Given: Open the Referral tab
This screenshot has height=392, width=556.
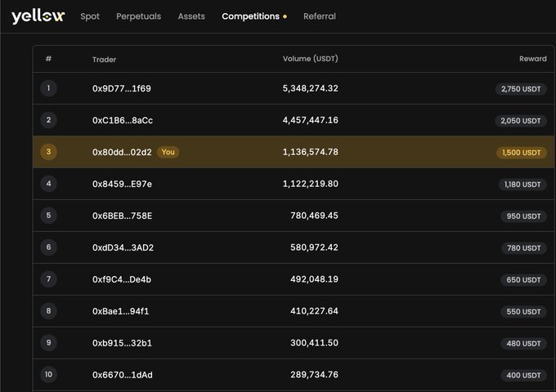Looking at the screenshot, I should [x=320, y=16].
